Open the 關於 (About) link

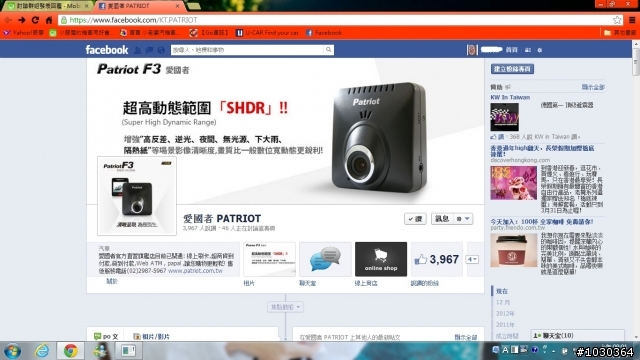[112, 281]
